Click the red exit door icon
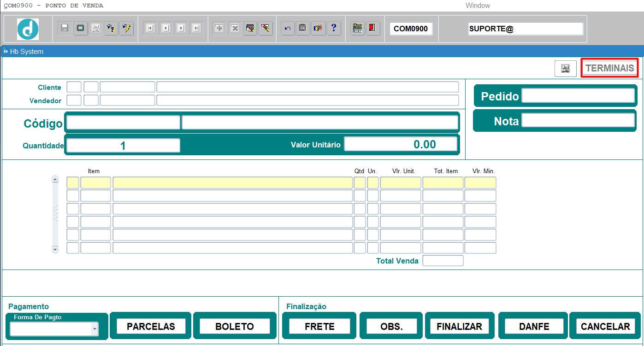Viewport: 644px width, 346px height. pos(373,29)
